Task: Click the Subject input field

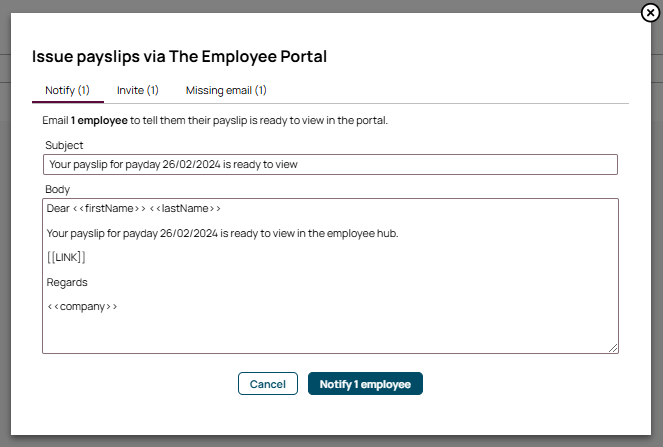Action: [330, 165]
